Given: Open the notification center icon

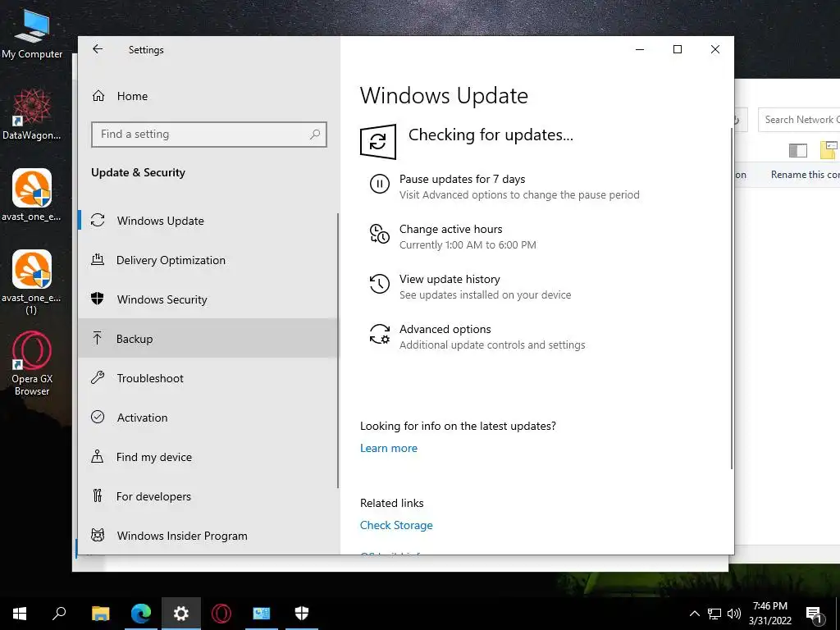Looking at the screenshot, I should (814, 614).
